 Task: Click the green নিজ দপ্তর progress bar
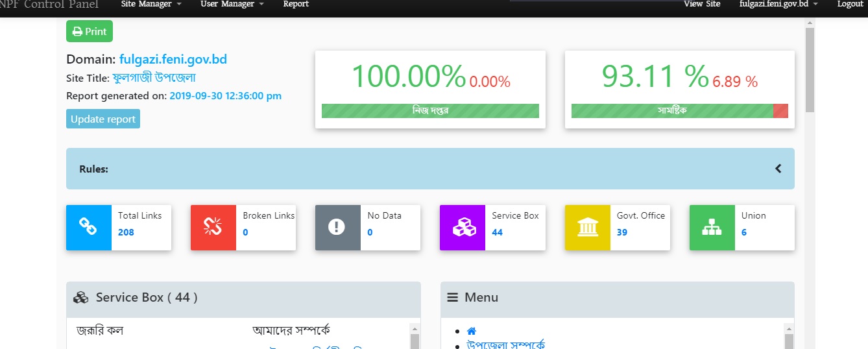(430, 111)
